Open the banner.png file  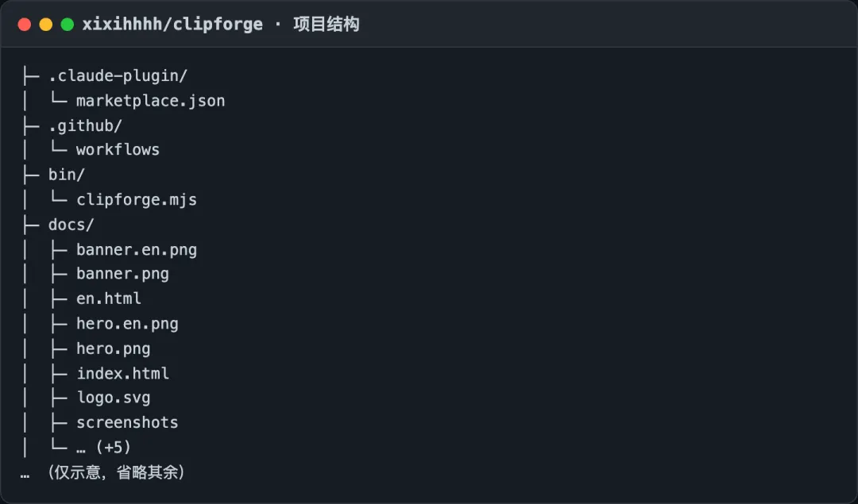[122, 273]
